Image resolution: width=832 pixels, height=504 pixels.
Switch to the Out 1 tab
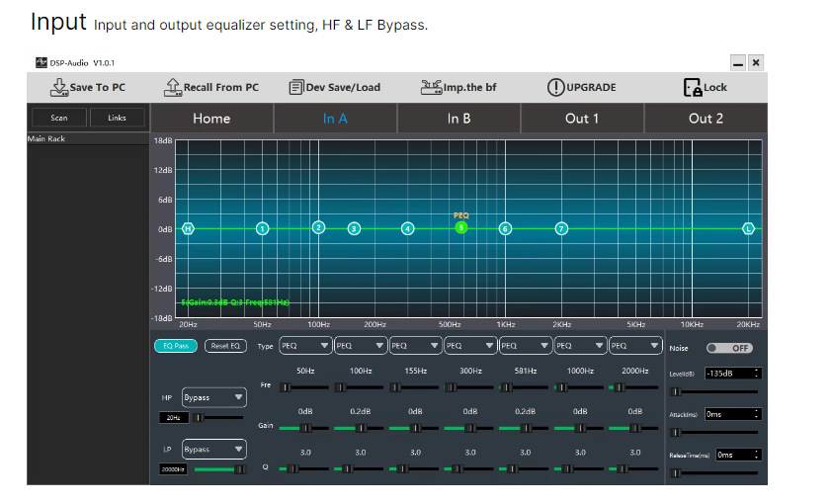point(582,118)
